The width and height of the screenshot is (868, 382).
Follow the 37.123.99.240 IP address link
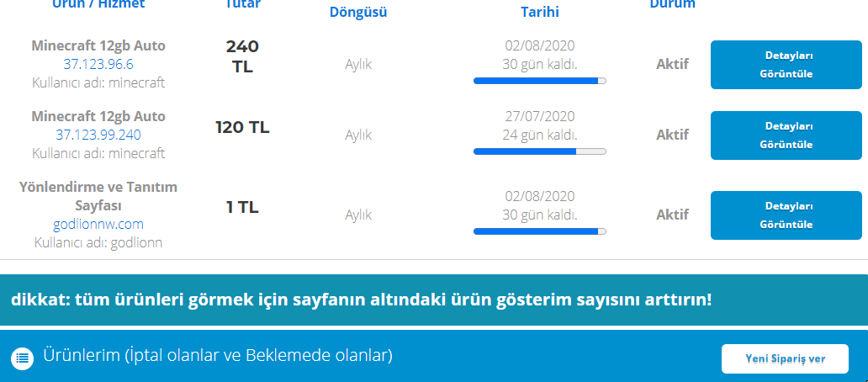tap(98, 135)
